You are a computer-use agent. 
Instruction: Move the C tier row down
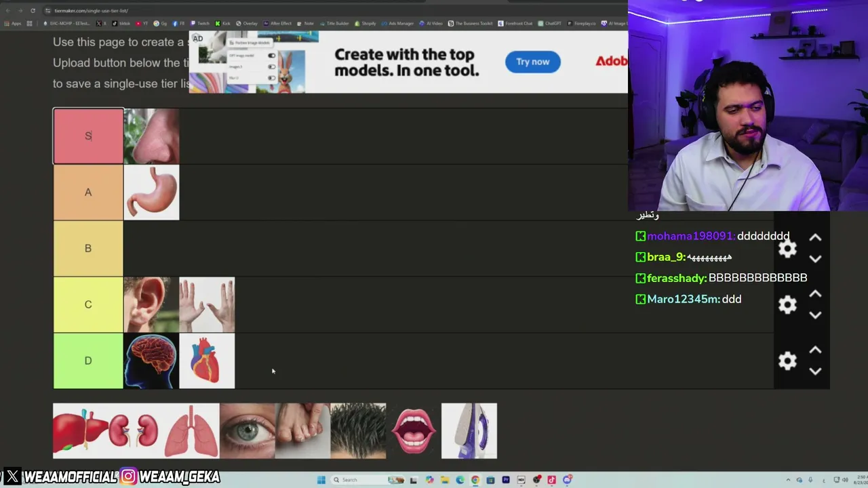815,315
